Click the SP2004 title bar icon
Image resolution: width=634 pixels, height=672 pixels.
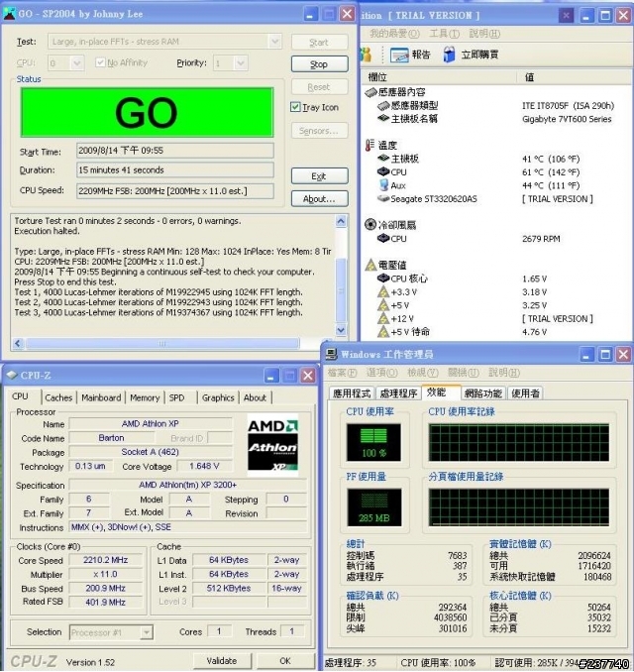[x=9, y=13]
